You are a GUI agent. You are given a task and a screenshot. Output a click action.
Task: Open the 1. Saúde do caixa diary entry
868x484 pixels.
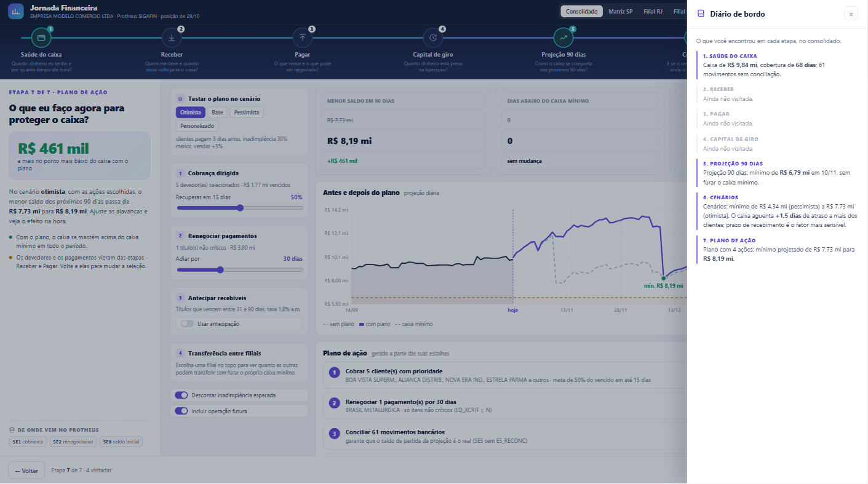coord(777,65)
